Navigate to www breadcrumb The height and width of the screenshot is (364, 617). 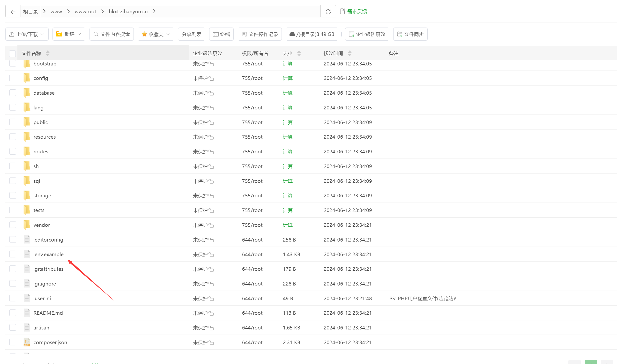click(56, 12)
